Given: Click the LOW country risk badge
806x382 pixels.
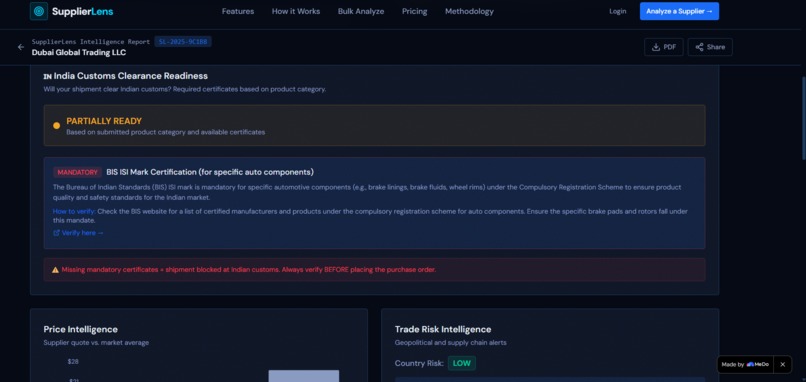Looking at the screenshot, I should pyautogui.click(x=462, y=363).
